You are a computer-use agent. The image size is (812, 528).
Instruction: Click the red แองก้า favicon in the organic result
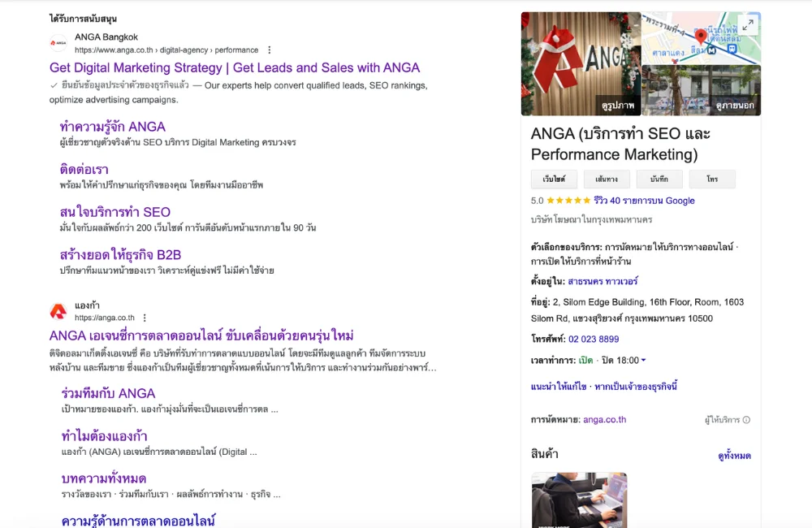[58, 311]
